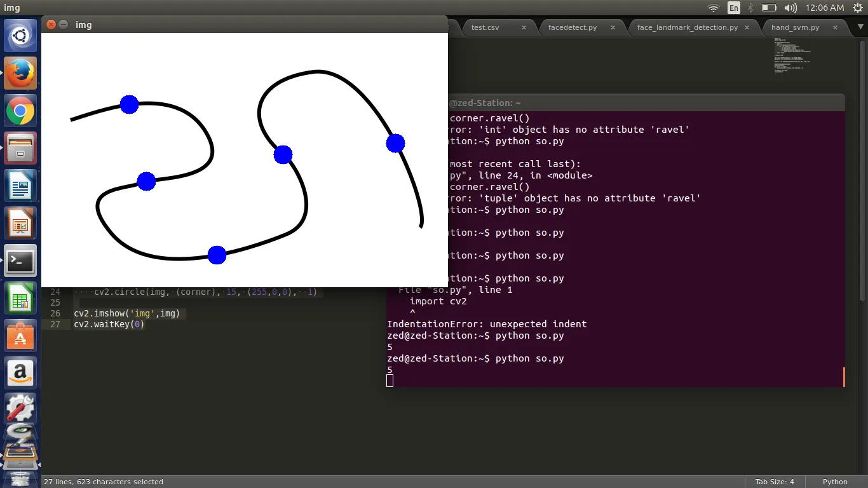The image size is (868, 488).
Task: Click '27 lines, 623 characters selected' status
Action: pyautogui.click(x=104, y=482)
